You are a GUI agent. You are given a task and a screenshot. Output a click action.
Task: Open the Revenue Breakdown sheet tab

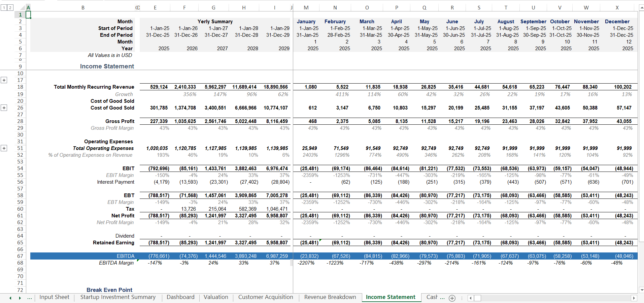click(330, 297)
